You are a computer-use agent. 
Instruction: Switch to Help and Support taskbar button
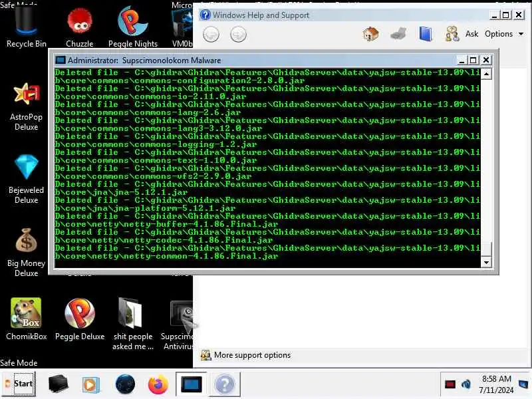[225, 384]
